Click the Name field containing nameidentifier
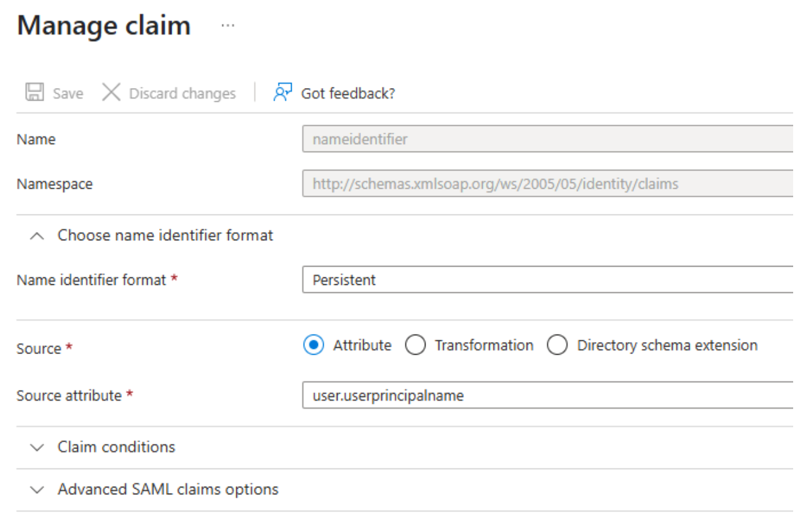The image size is (812, 527). coord(547,139)
